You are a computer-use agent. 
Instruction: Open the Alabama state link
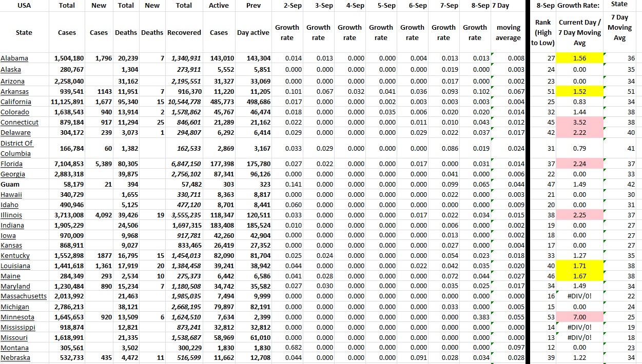tap(14, 58)
